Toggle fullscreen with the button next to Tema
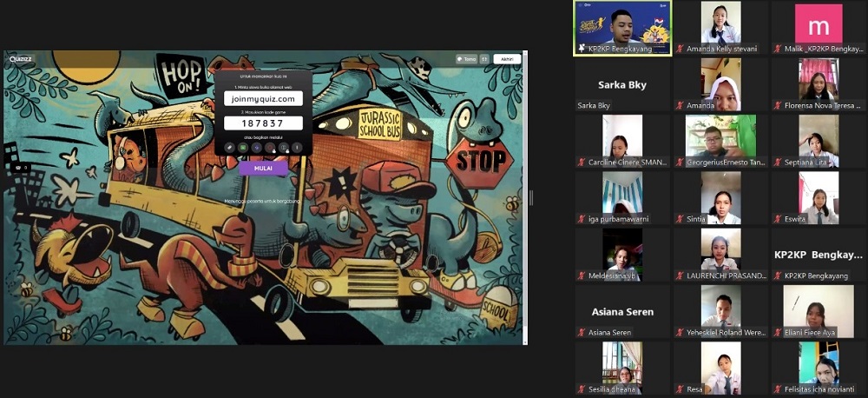 click(484, 59)
